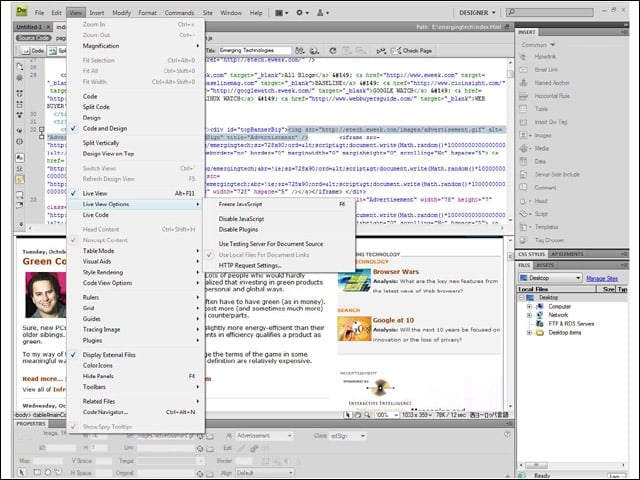Open the Tag Chooser
This screenshot has width=640, height=480.
click(524, 240)
